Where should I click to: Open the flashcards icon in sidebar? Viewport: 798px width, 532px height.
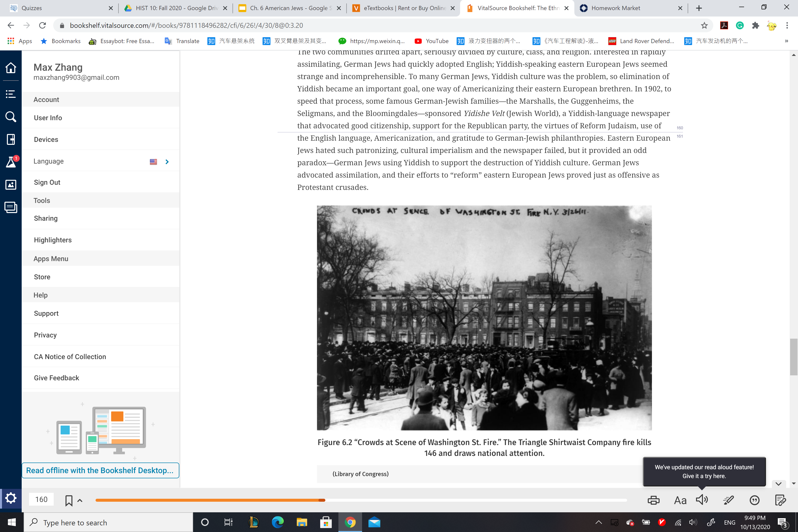click(x=11, y=207)
